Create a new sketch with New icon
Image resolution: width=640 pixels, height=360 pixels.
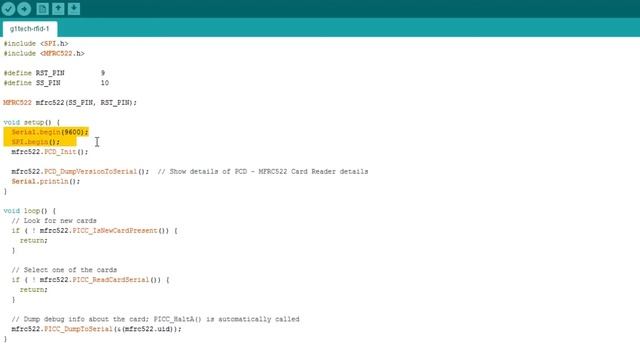pos(42,9)
